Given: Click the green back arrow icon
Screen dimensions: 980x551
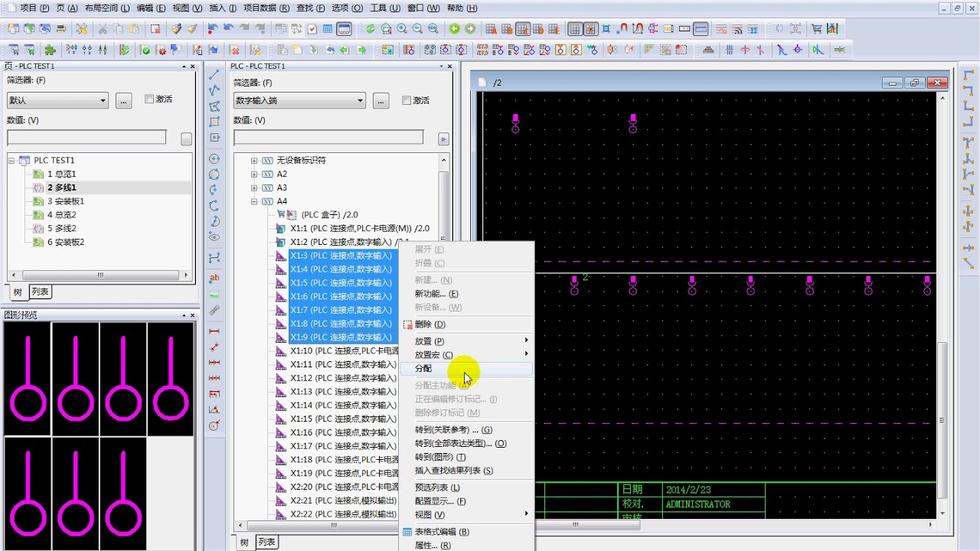Looking at the screenshot, I should (x=455, y=29).
